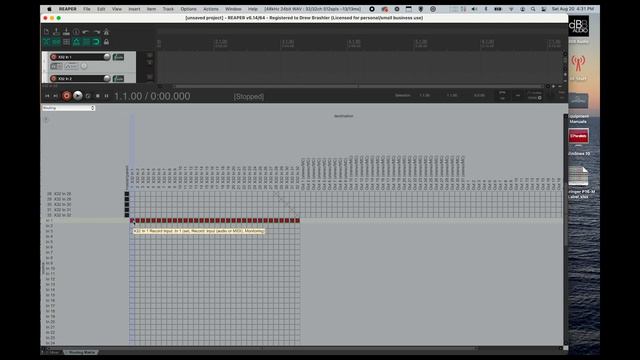Open Project Settings info icon

click(x=76, y=32)
